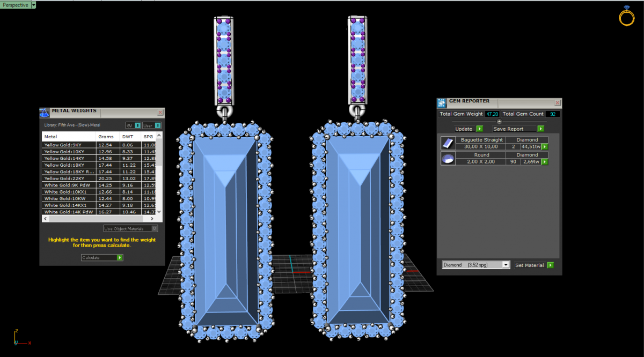Click the SPG column header
The height and width of the screenshot is (357, 644).
(x=149, y=137)
